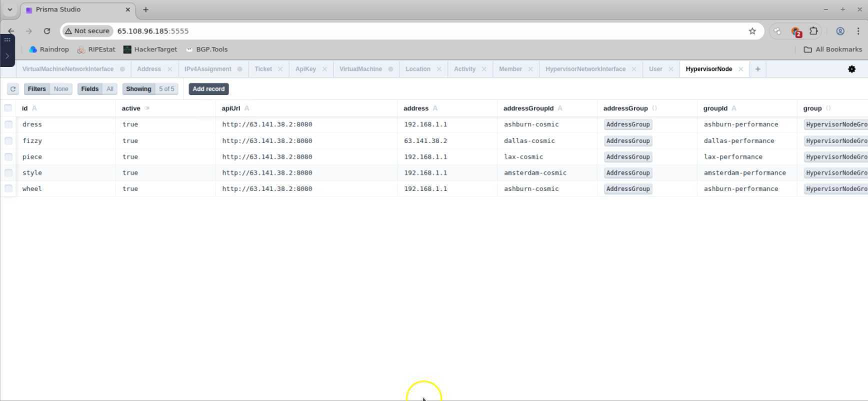Close the Activity model tab

(484, 69)
